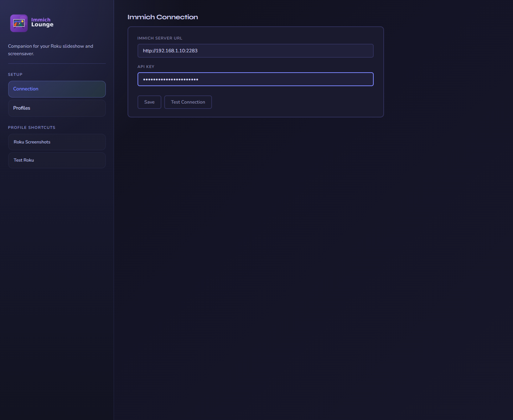Click the purple Immich brand text

coord(41,20)
